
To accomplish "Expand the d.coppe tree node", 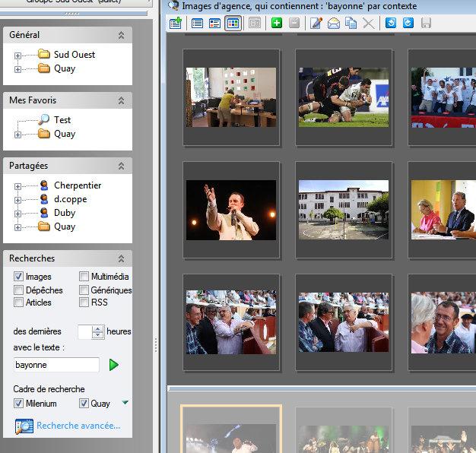I will tap(17, 200).
